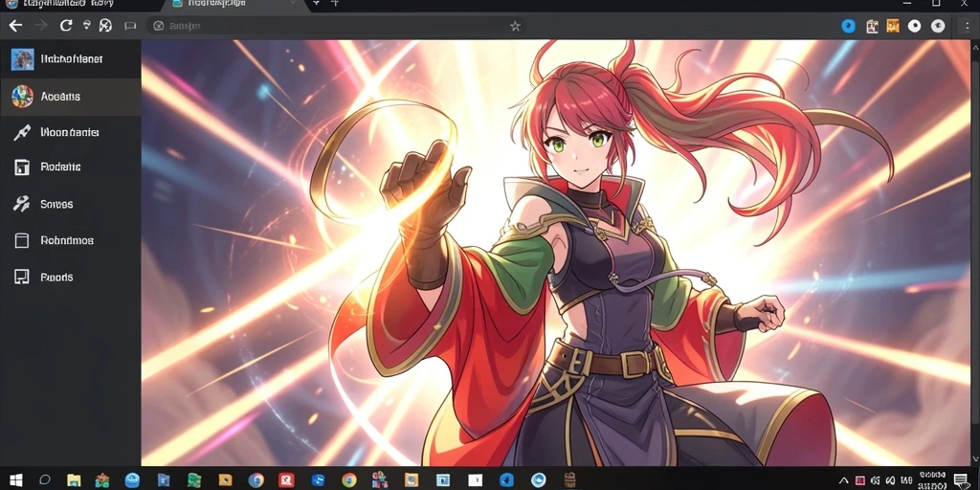Go back with the left arrow button
The height and width of the screenshot is (490, 980).
point(15,26)
